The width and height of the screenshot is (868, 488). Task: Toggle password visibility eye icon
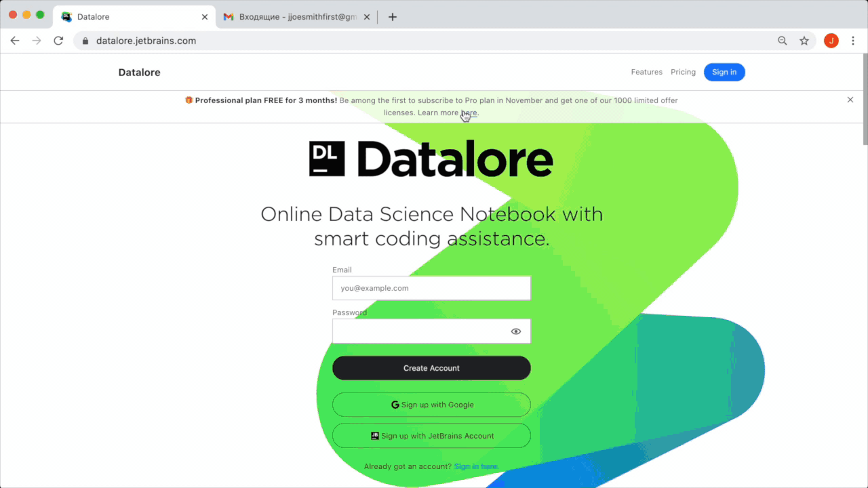(516, 331)
